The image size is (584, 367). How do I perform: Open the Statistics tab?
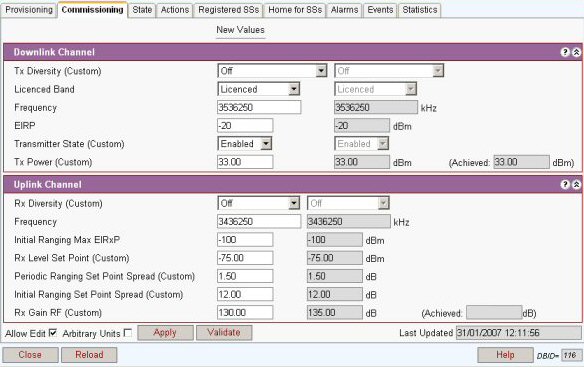420,10
